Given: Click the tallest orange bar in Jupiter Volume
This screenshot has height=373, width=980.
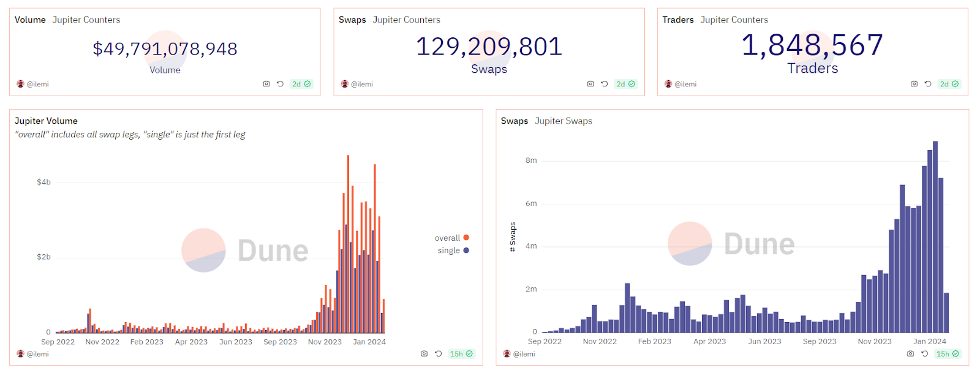Looking at the screenshot, I should pyautogui.click(x=348, y=244).
